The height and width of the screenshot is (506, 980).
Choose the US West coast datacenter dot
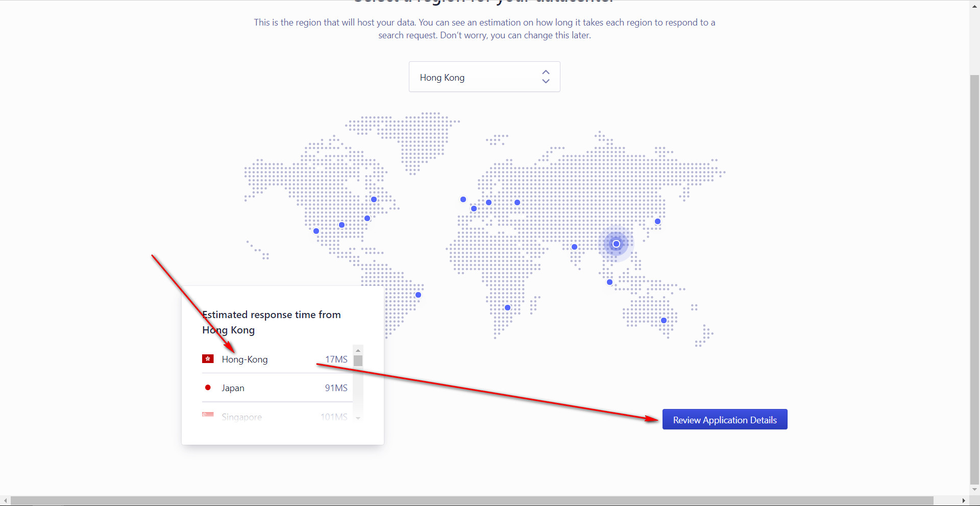click(316, 231)
